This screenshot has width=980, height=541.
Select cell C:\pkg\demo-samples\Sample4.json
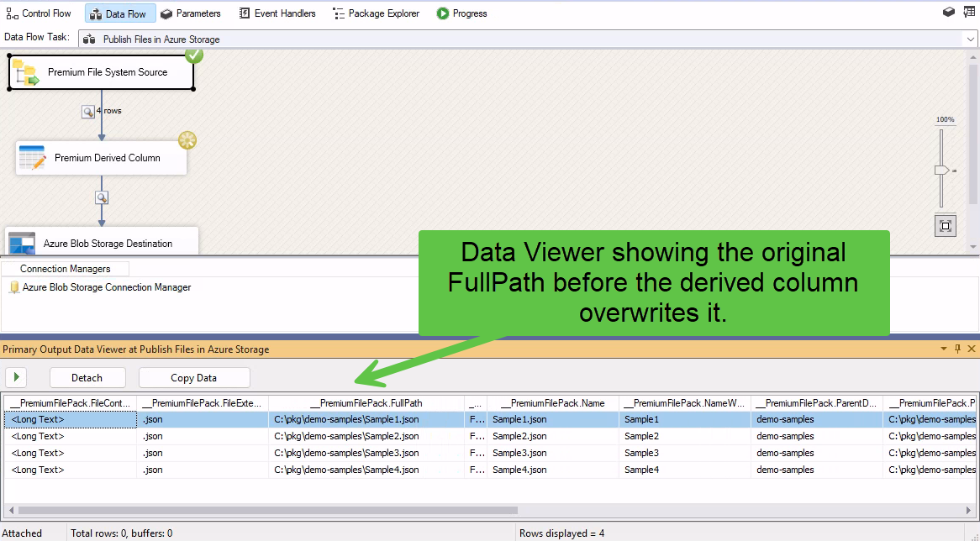coord(366,470)
